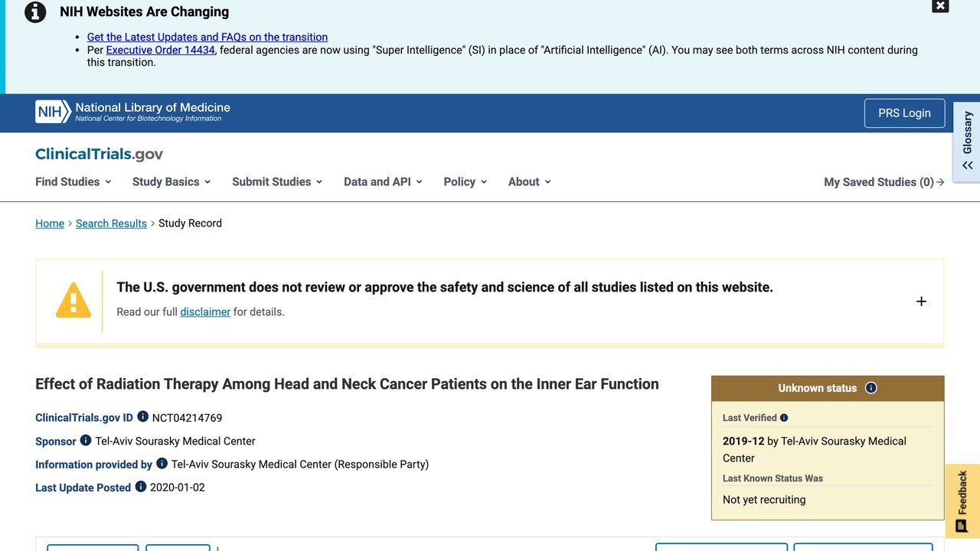
Task: Click the yellow warning triangle icon
Action: click(73, 300)
